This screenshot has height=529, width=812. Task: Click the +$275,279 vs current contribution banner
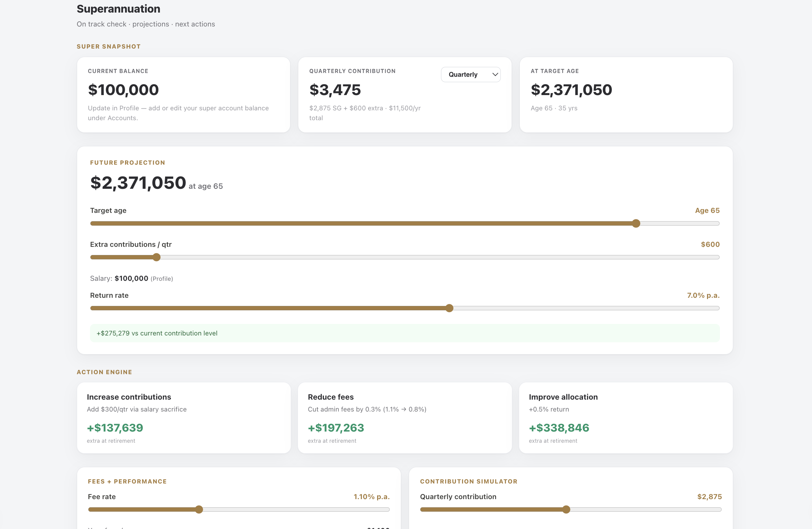[x=405, y=333]
